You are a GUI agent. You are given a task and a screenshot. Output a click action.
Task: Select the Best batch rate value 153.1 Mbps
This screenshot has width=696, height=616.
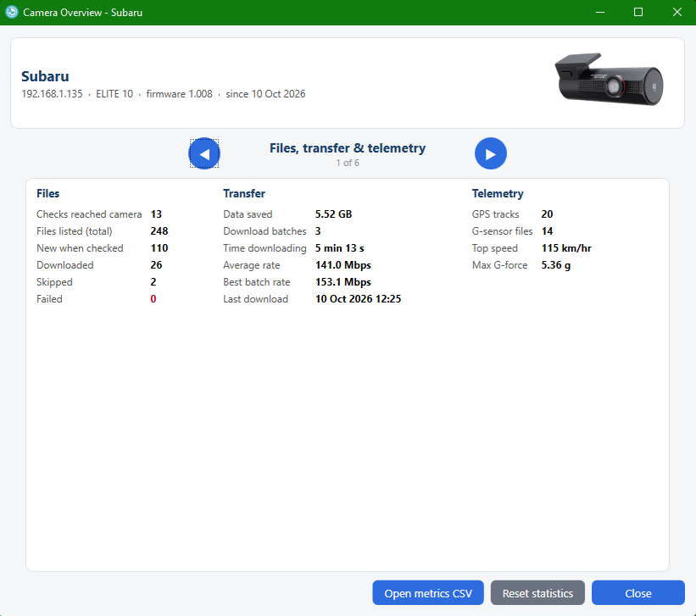click(343, 282)
